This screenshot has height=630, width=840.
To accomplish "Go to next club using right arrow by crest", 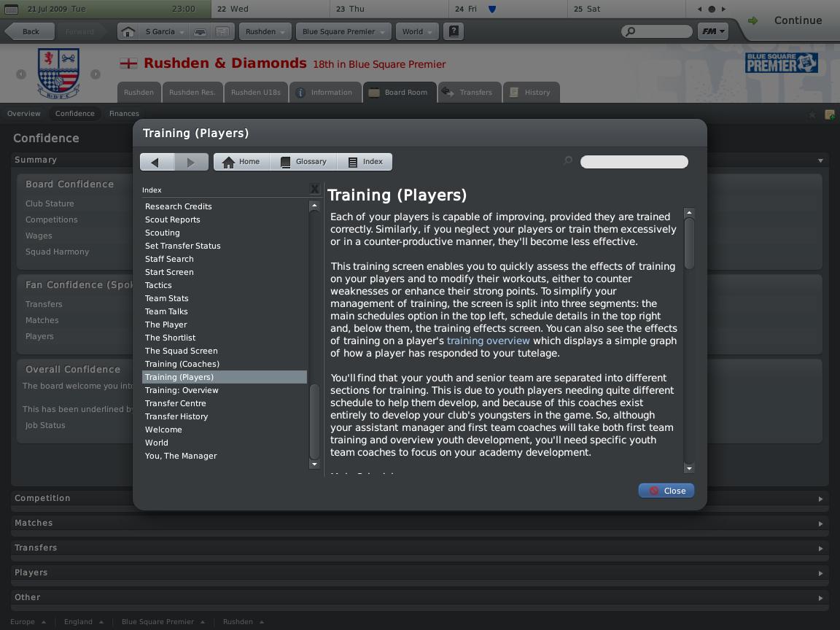I will tap(96, 74).
